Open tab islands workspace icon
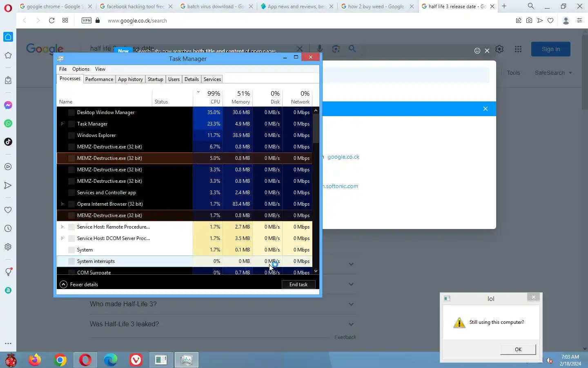Screen dimensions: 588x368 65,20
